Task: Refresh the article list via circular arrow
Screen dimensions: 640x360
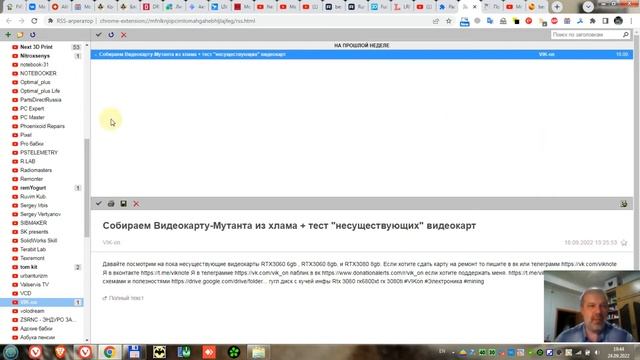Action: 111,35
